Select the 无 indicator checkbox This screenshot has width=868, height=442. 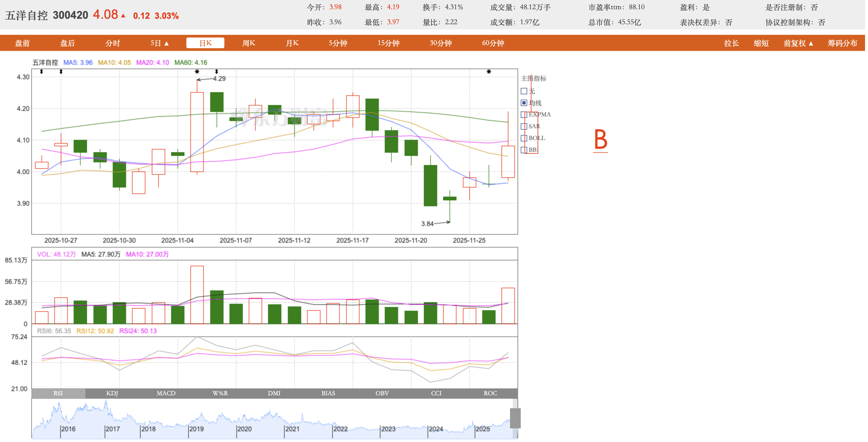[x=524, y=91]
